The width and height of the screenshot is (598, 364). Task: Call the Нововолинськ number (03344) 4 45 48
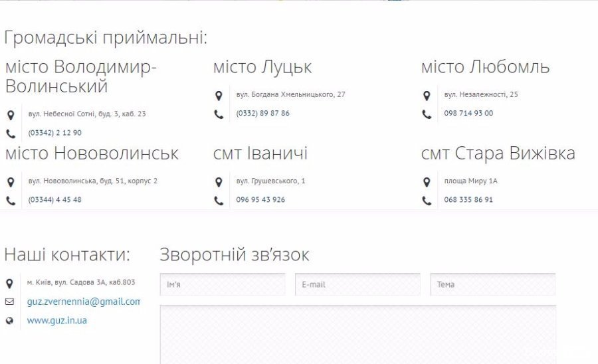(54, 200)
